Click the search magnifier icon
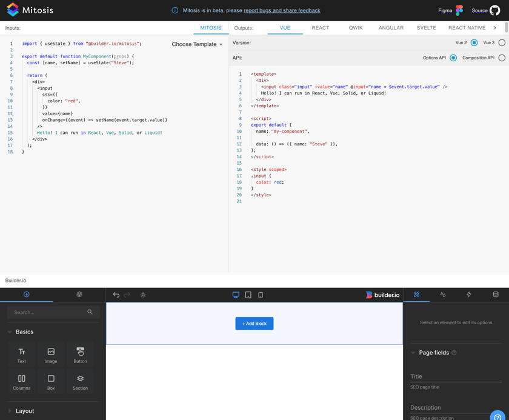509x420 pixels. [x=90, y=312]
